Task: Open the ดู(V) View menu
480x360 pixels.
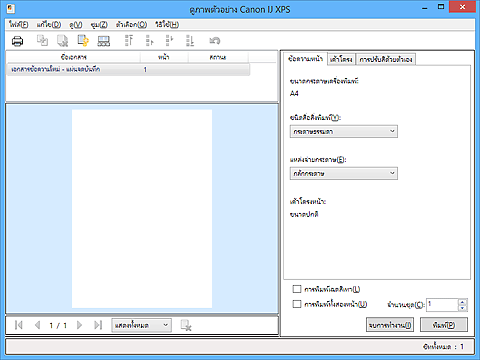Action: [x=76, y=25]
